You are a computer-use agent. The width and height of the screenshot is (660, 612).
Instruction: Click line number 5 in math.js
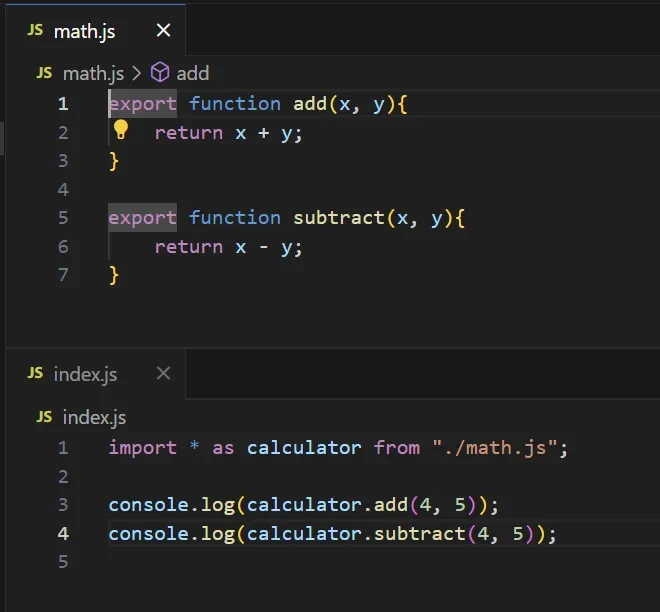63,218
